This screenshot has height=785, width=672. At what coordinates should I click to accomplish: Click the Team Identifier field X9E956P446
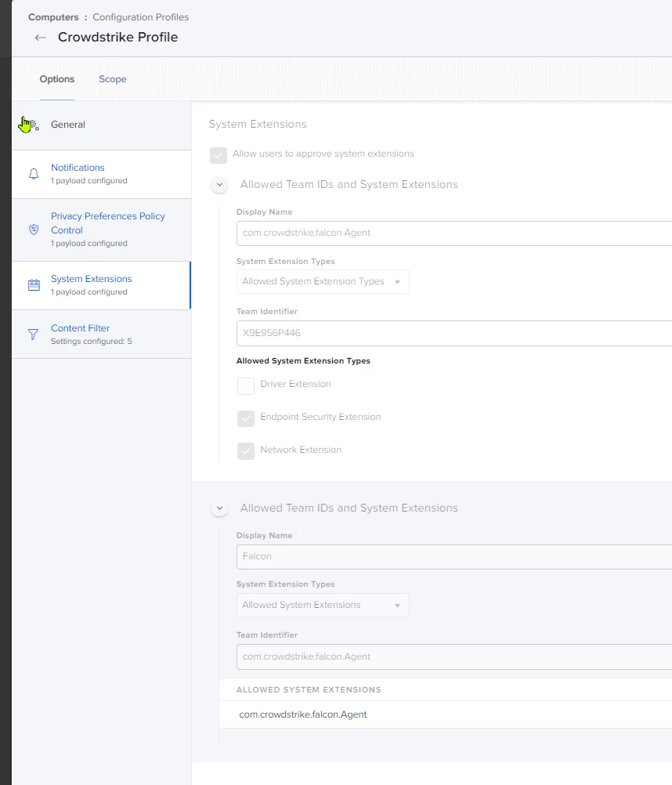point(454,333)
